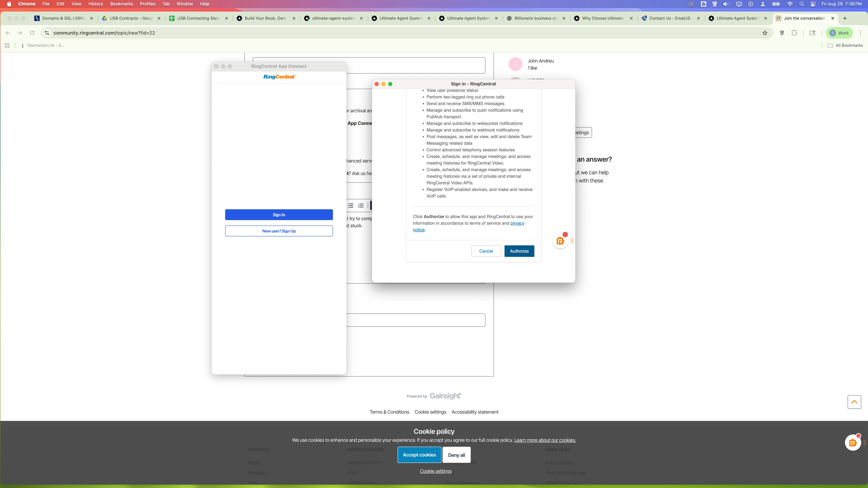
Task: Click Accept cookies button
Action: point(419,455)
